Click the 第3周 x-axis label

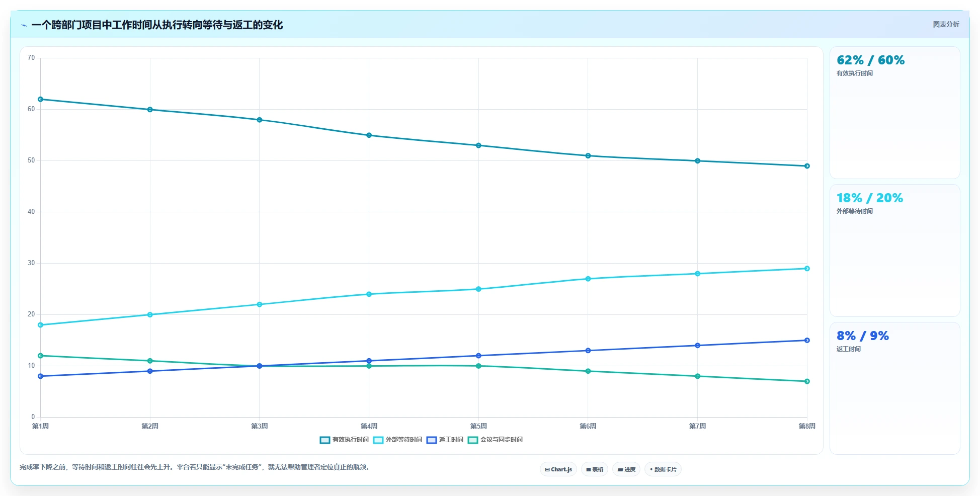click(260, 426)
